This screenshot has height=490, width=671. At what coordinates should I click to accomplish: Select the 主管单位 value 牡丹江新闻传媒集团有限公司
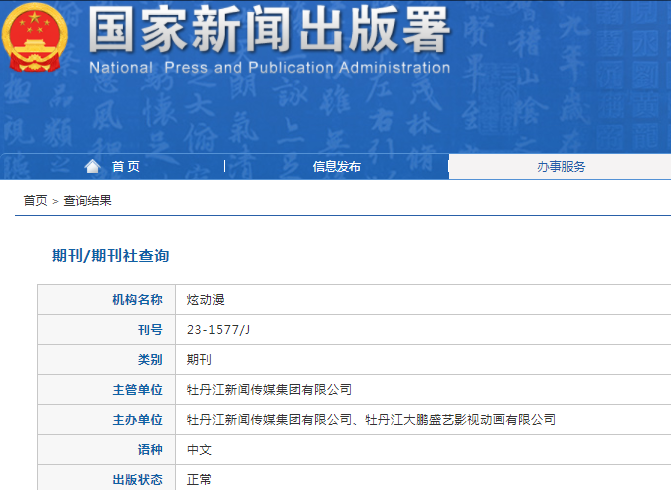[x=269, y=389]
